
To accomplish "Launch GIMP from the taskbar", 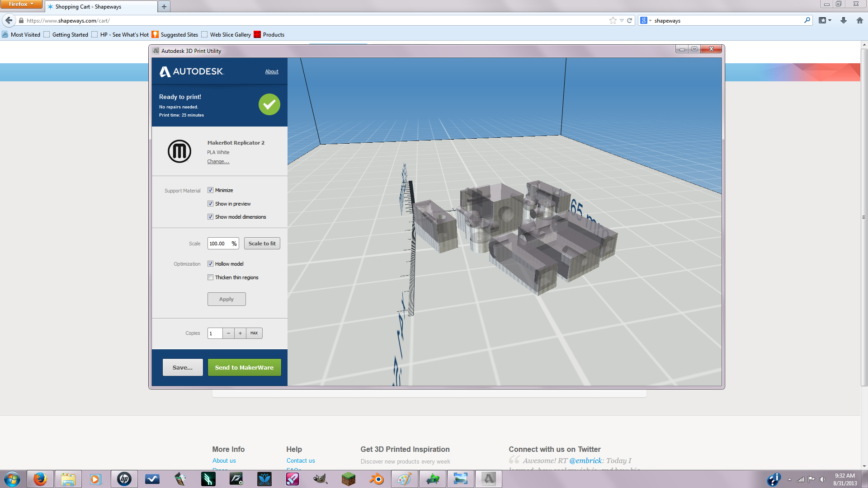I will click(320, 479).
